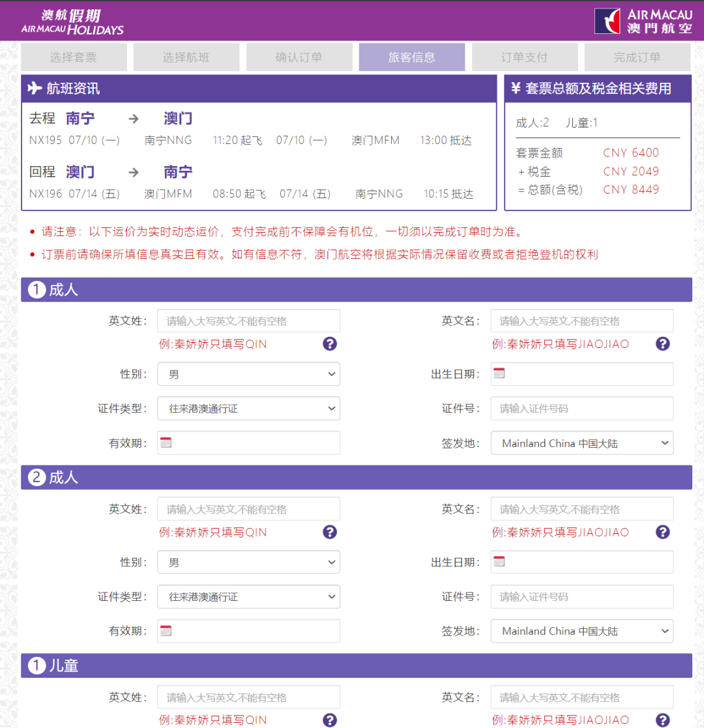The height and width of the screenshot is (728, 704).
Task: Focus Child 1 英文名 input field
Action: [582, 697]
